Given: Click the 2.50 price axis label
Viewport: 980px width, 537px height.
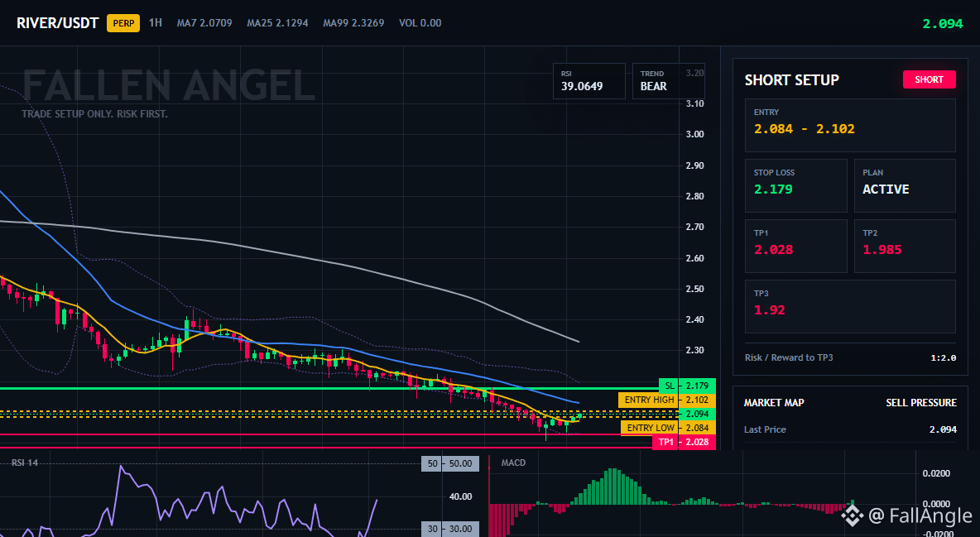Looking at the screenshot, I should pyautogui.click(x=695, y=289).
